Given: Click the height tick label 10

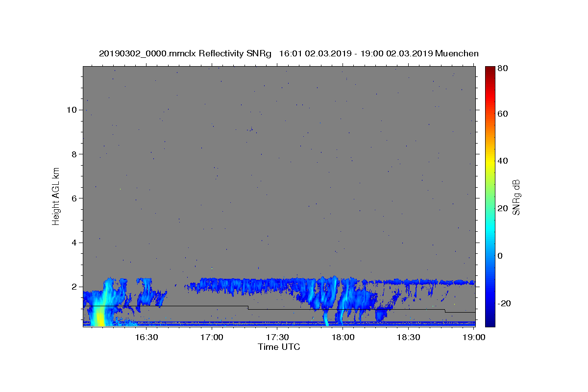Looking at the screenshot, I should [72, 110].
